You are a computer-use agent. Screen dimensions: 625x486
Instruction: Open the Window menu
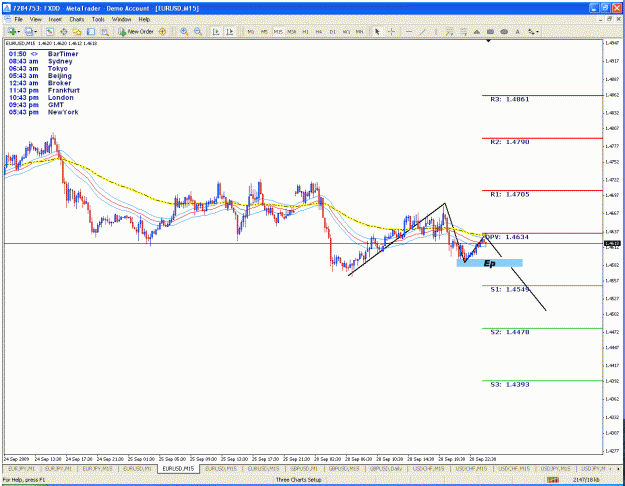[x=122, y=19]
